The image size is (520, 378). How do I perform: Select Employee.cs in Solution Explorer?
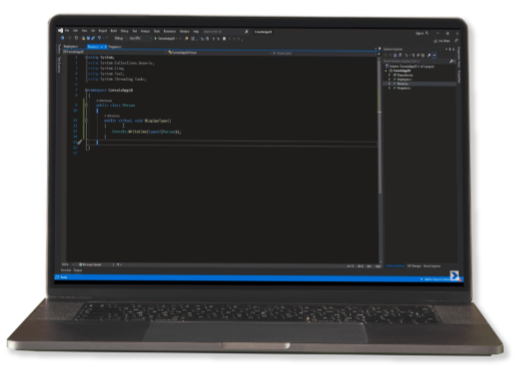tap(404, 79)
